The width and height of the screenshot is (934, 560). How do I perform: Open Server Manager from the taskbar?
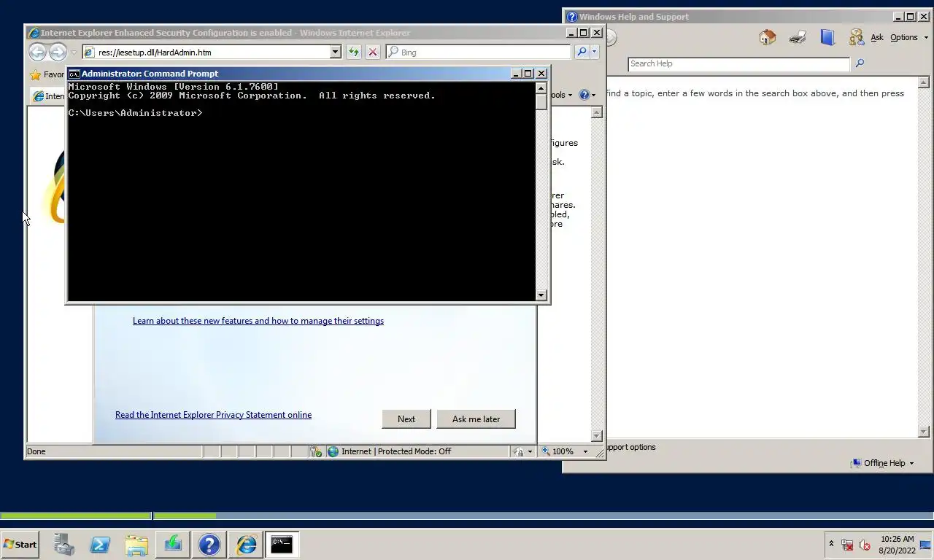pyautogui.click(x=63, y=544)
